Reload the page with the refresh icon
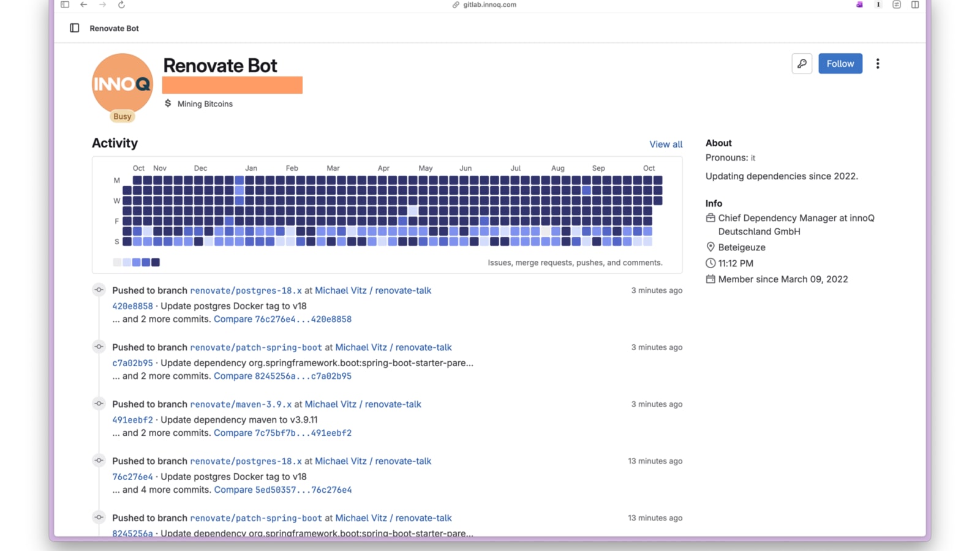 pyautogui.click(x=121, y=5)
